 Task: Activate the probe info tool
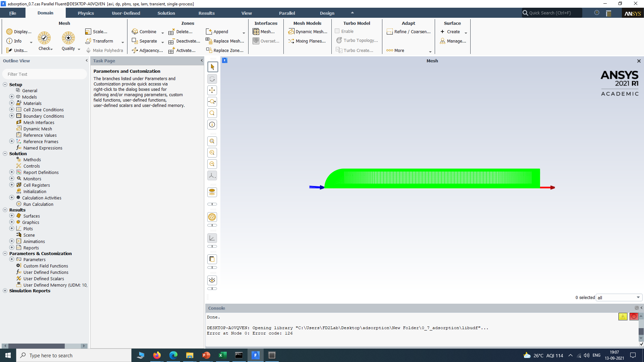pos(212,125)
